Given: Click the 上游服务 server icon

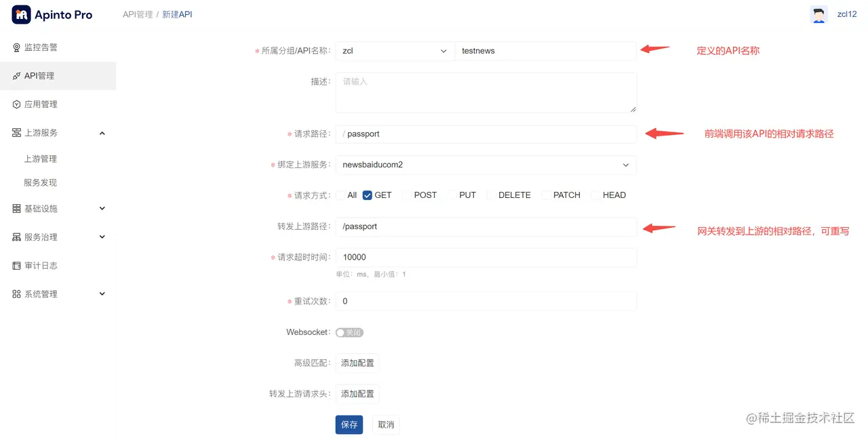Looking at the screenshot, I should 17,133.
